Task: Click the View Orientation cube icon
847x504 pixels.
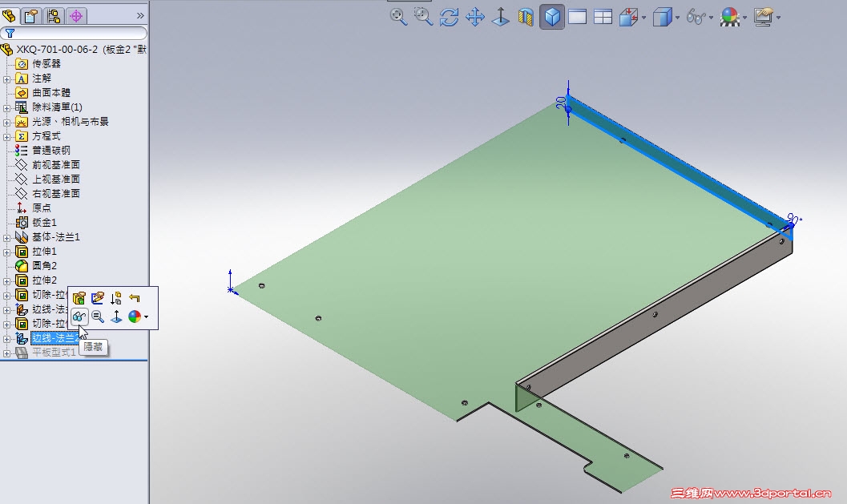Action: click(x=628, y=18)
